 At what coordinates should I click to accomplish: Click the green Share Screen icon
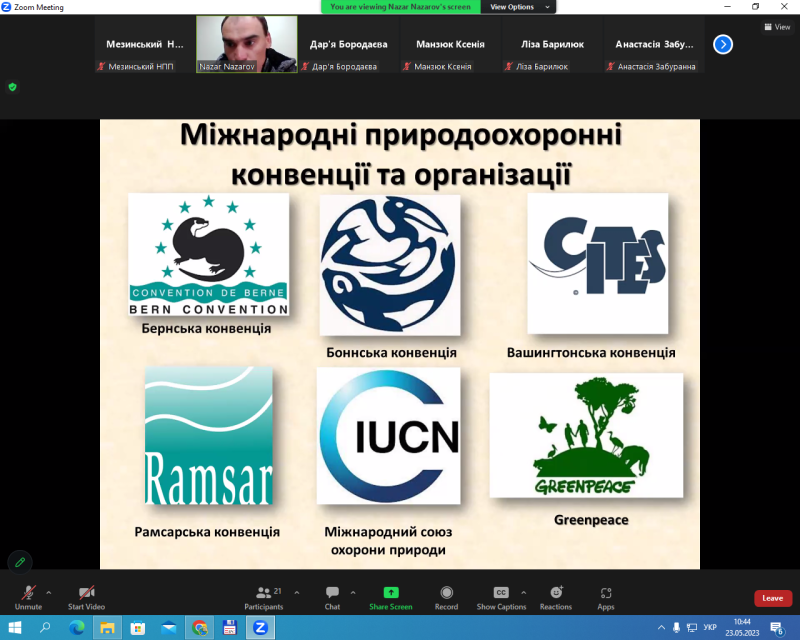(x=390, y=593)
